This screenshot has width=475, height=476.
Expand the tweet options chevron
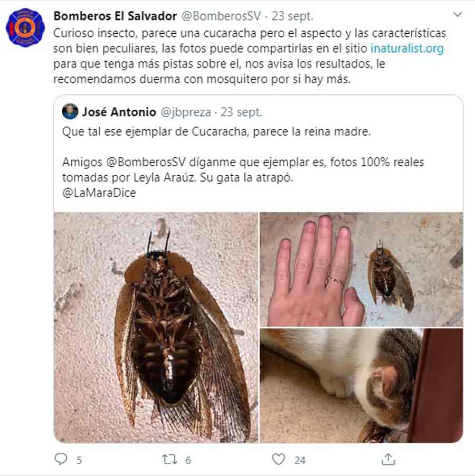[458, 14]
